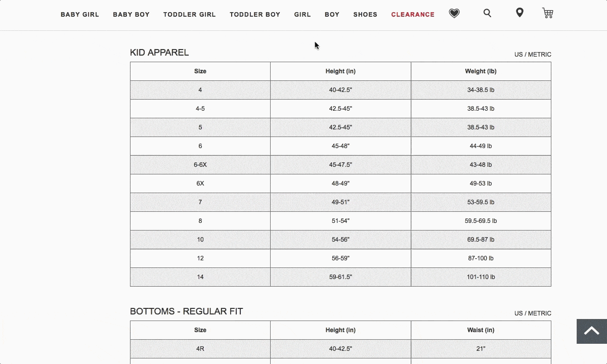Image resolution: width=607 pixels, height=364 pixels.
Task: Select Toddler Girl in navigation
Action: click(190, 15)
